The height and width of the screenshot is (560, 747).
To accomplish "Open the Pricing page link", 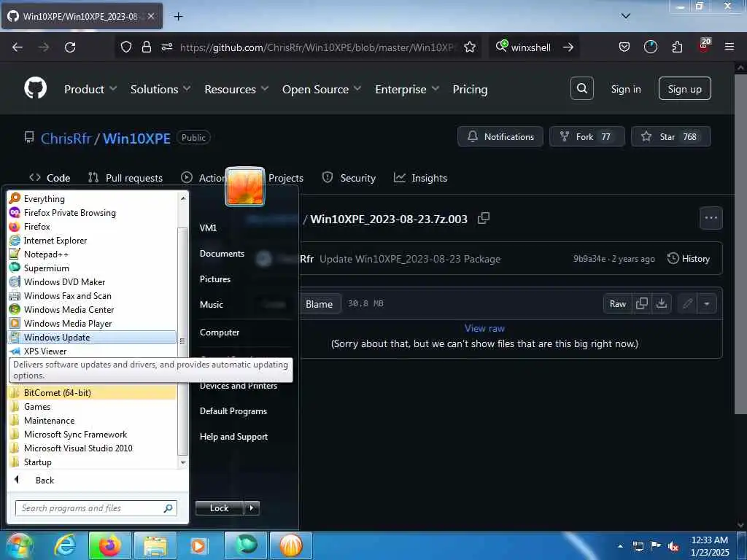I will (470, 89).
